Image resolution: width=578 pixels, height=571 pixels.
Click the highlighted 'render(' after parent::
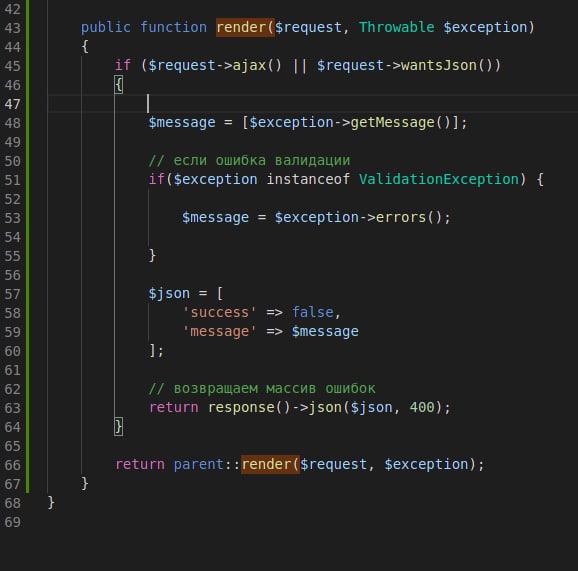(270, 464)
